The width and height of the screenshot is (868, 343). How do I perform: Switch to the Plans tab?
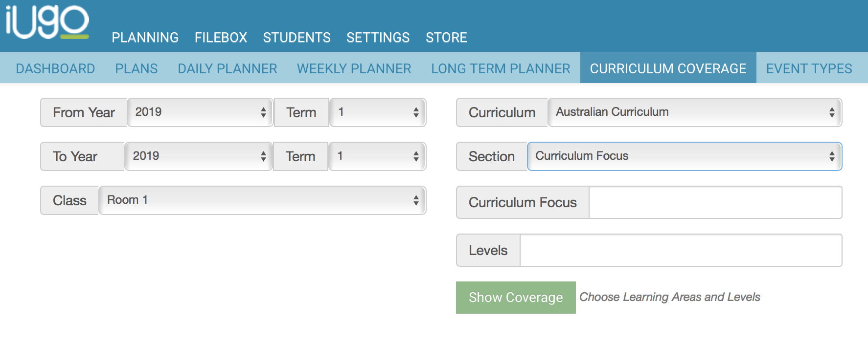[136, 68]
